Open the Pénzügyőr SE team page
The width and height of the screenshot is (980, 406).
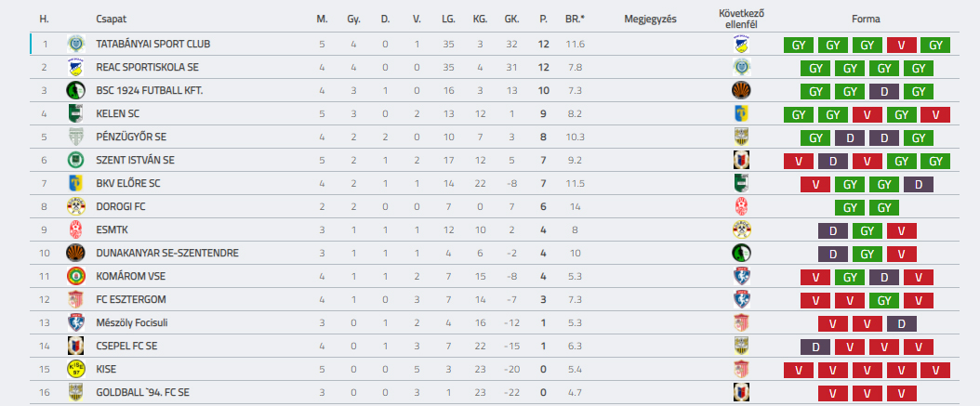click(131, 137)
